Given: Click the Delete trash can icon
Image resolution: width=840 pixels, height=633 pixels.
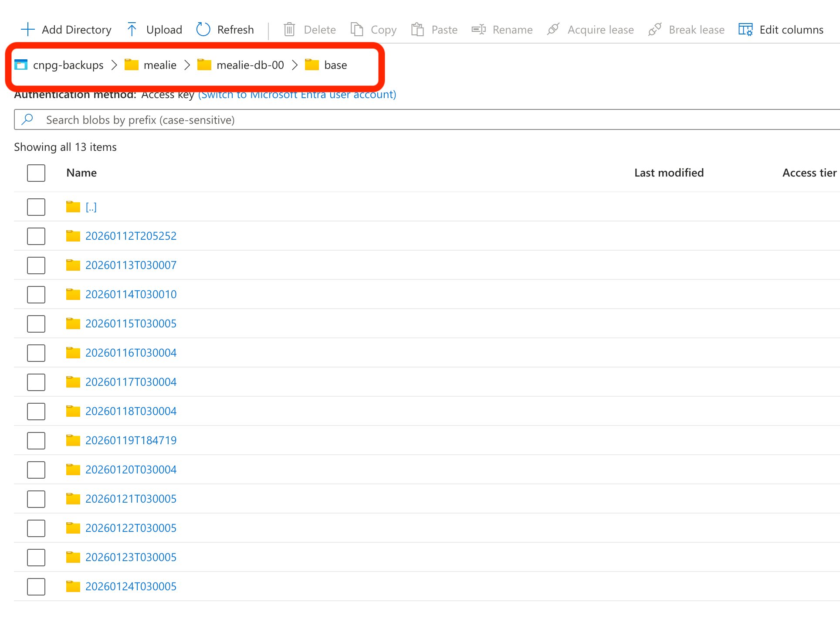Looking at the screenshot, I should (x=289, y=30).
